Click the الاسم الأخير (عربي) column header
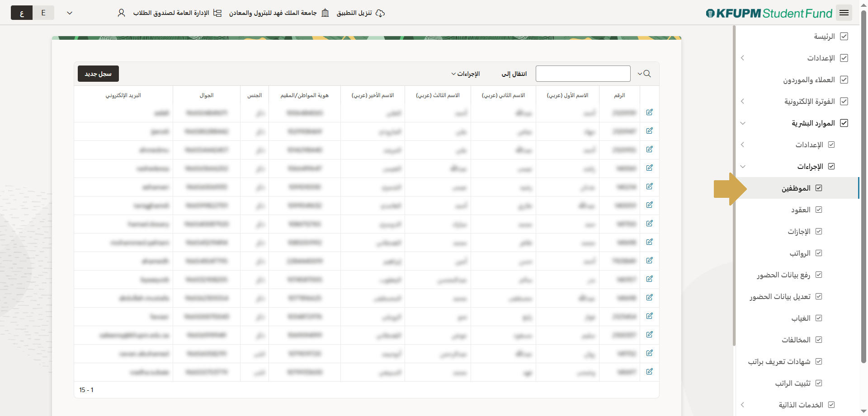Screen dimensions: 868x416 tap(373, 95)
